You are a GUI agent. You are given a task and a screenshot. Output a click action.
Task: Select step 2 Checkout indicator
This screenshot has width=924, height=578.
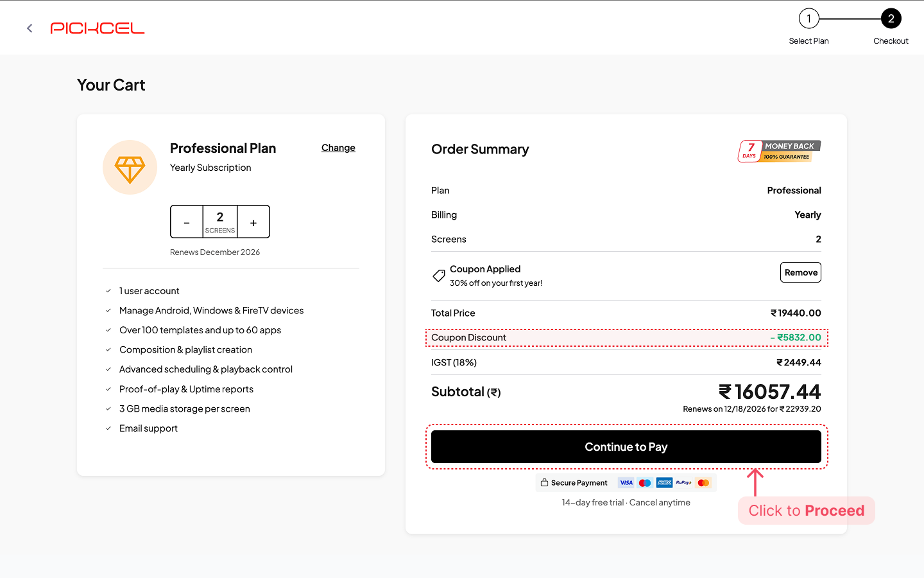(891, 19)
